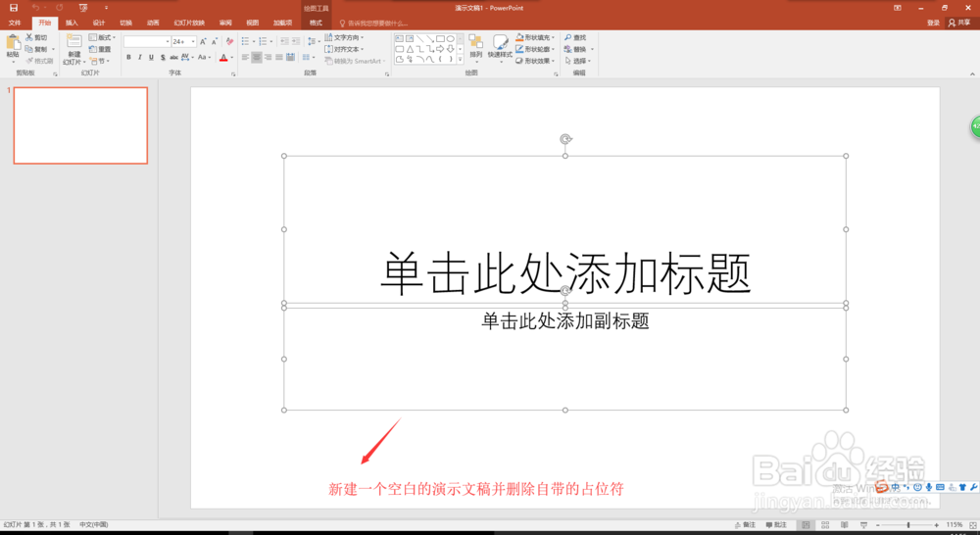Click Find (查找) button
Screen dimensions: 980x535
pos(575,37)
